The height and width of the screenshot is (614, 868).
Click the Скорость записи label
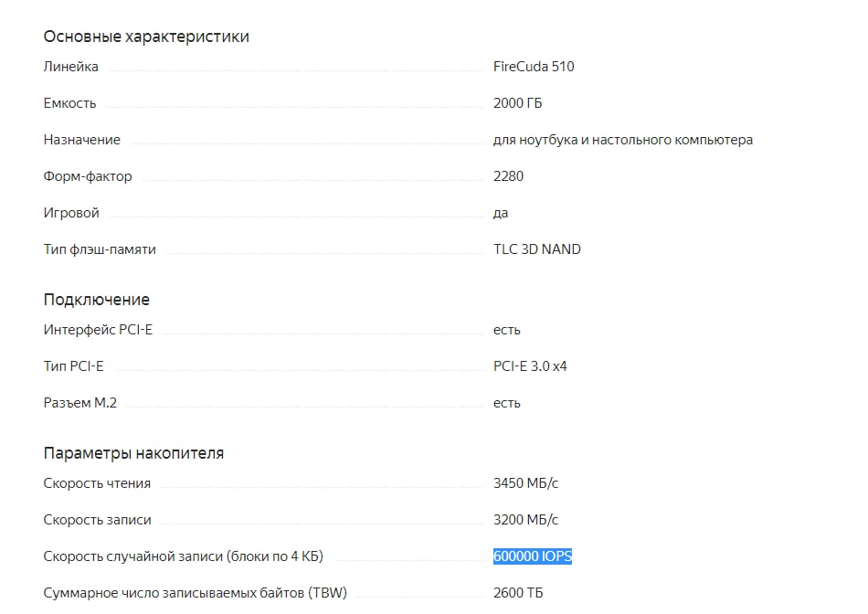[x=97, y=519]
